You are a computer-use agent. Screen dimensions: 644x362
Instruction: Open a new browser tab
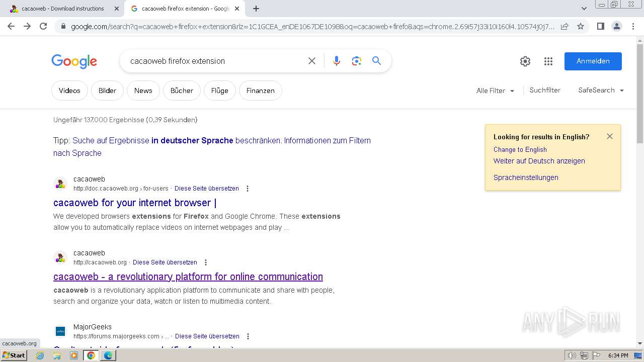[x=256, y=9]
